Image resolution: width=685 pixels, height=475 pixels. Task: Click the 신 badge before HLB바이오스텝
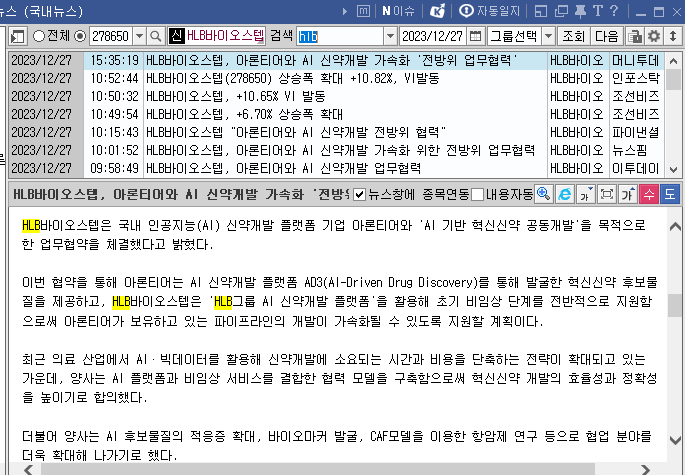click(176, 36)
